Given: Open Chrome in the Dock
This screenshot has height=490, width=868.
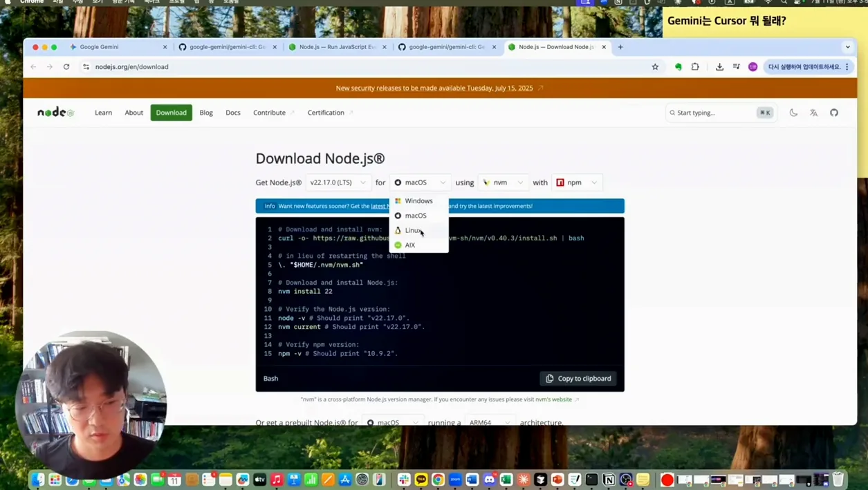Looking at the screenshot, I should 438,480.
